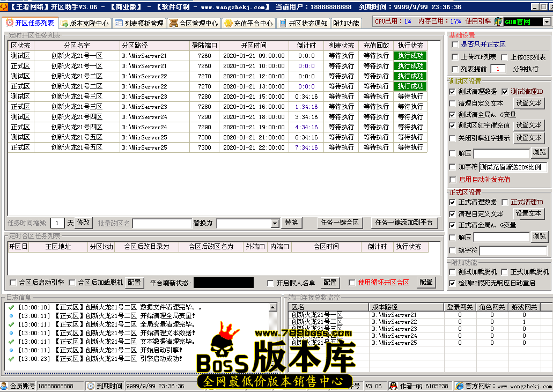553x392 pixels.
Task: Click the 使用引擎 engine icon in top bar
Action: 498,22
